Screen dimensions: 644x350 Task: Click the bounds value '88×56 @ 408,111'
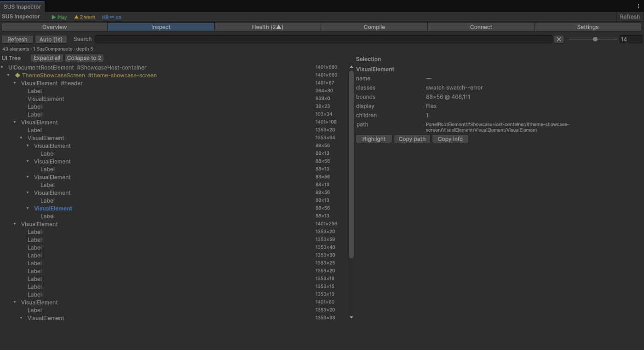(448, 97)
